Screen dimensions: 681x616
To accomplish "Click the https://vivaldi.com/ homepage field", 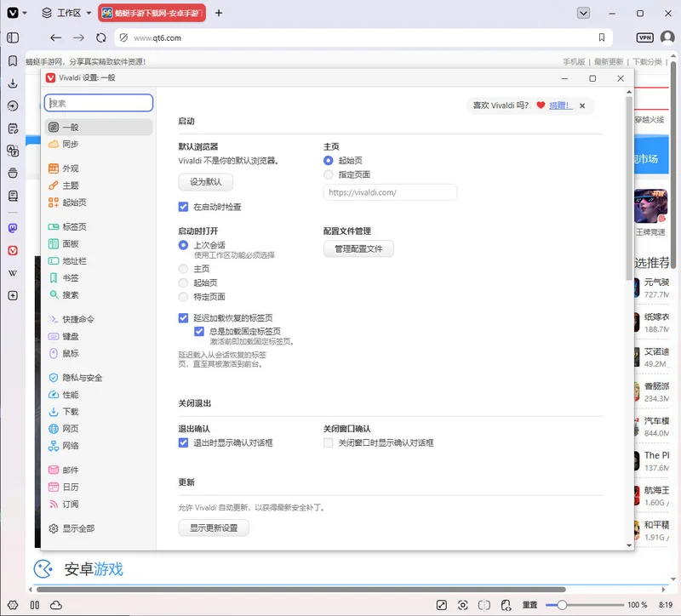I will tap(390, 192).
